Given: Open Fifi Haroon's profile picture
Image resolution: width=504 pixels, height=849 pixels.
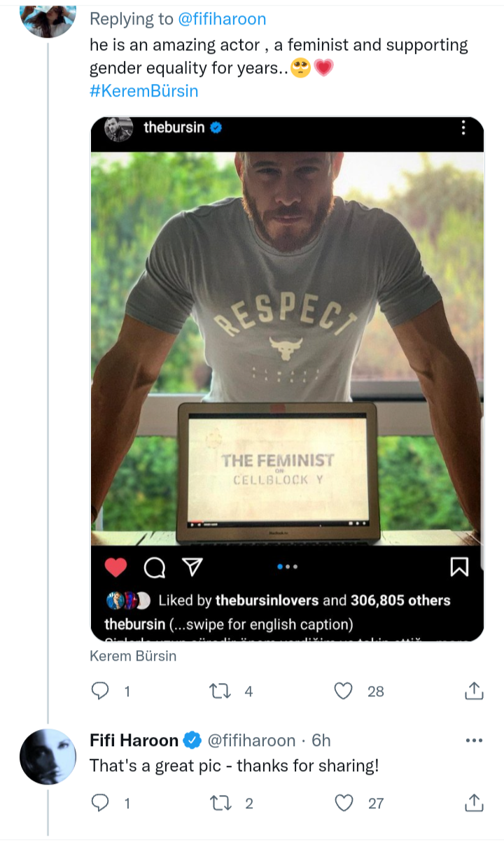Looking at the screenshot, I should click(48, 757).
